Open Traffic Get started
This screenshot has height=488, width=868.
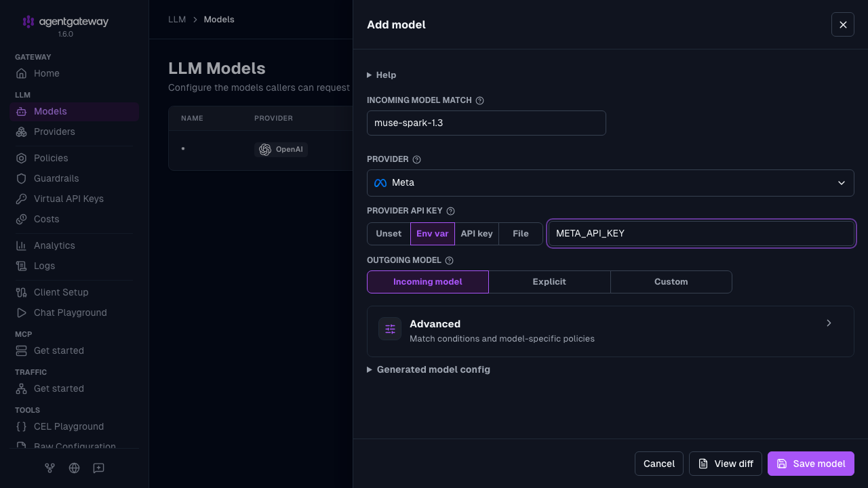coord(75,388)
